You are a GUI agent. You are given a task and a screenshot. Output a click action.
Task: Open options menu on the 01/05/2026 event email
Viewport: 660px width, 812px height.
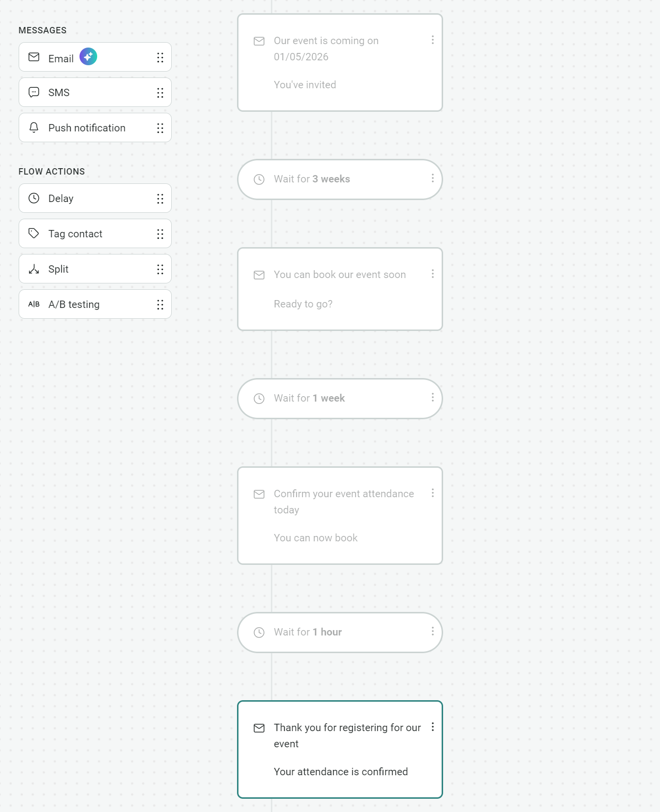(433, 40)
